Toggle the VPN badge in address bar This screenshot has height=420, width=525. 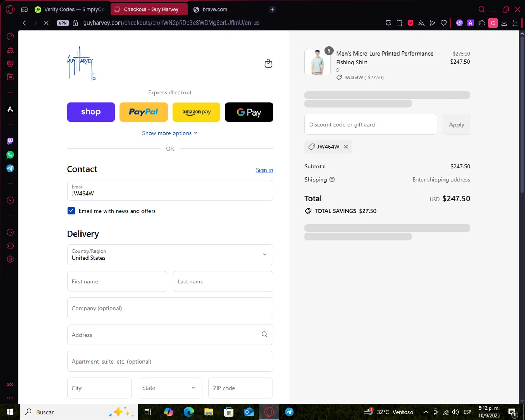[63, 23]
